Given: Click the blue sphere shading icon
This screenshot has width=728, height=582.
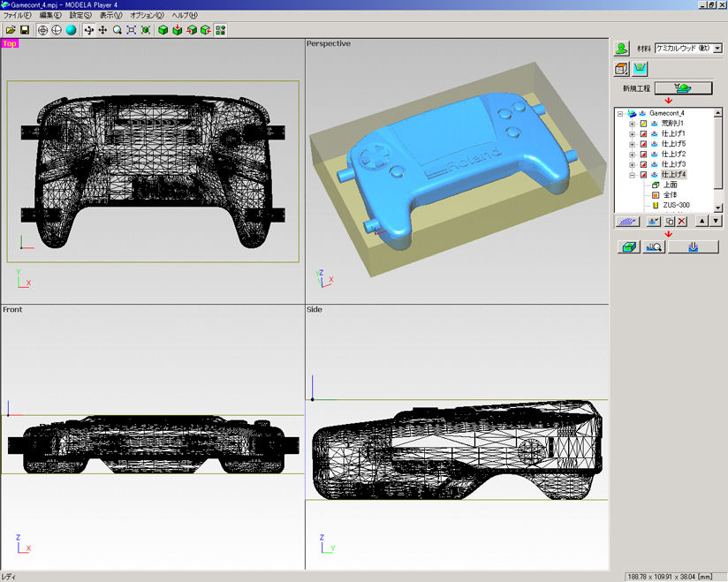Looking at the screenshot, I should click(x=70, y=30).
